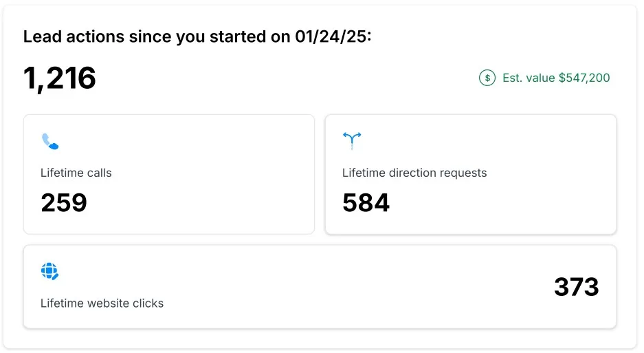Click the blue phone calls icon
644x353 pixels.
point(50,142)
